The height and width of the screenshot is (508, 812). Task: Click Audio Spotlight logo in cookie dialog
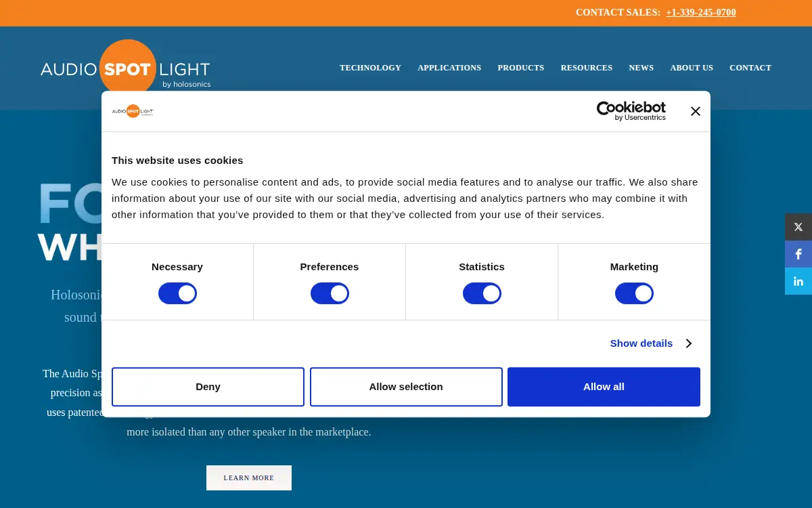click(133, 111)
